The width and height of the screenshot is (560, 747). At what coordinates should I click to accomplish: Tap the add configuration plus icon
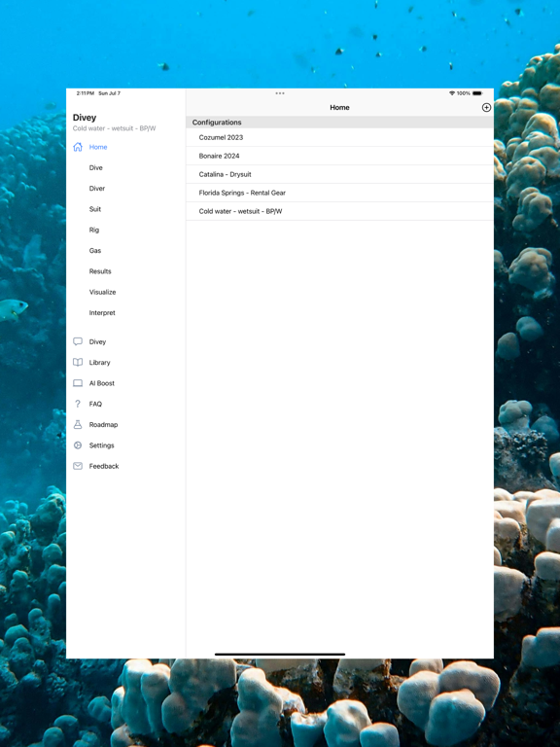(x=486, y=108)
